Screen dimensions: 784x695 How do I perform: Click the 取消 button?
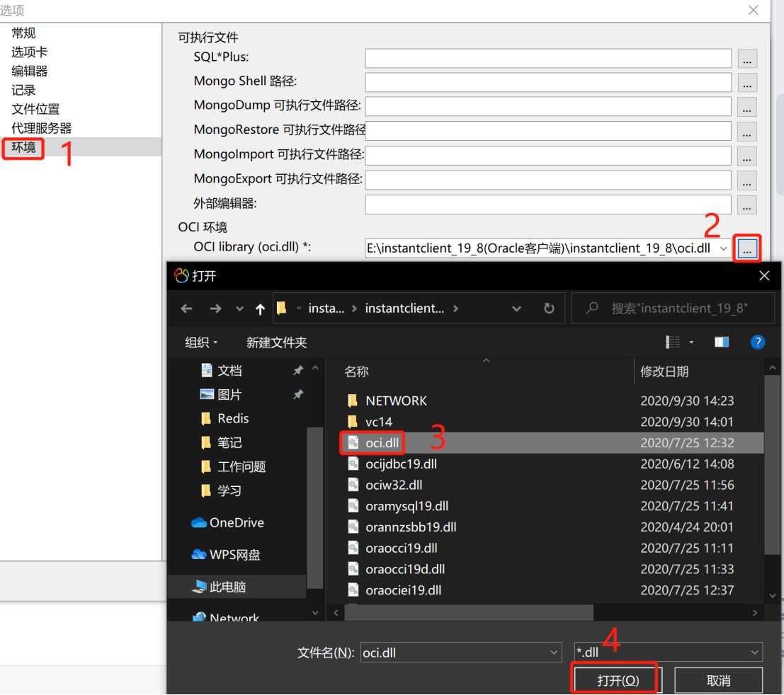point(719,679)
